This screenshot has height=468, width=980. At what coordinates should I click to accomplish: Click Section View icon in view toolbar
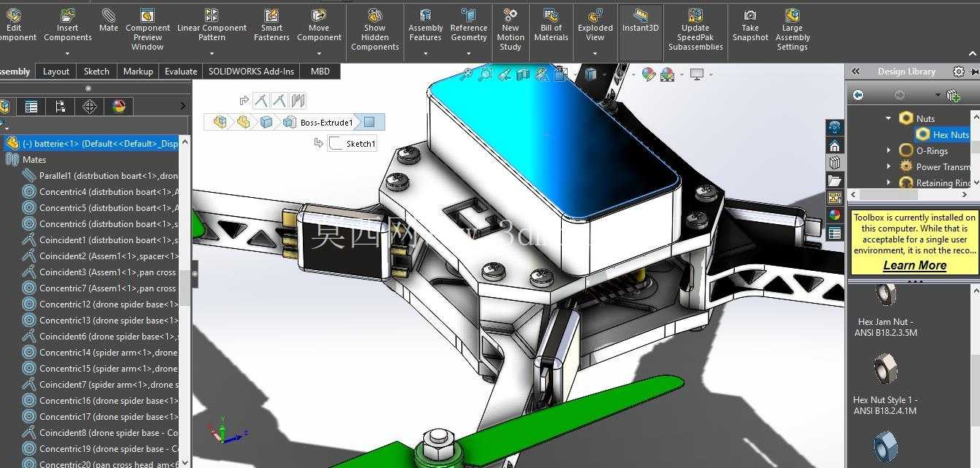[x=522, y=74]
